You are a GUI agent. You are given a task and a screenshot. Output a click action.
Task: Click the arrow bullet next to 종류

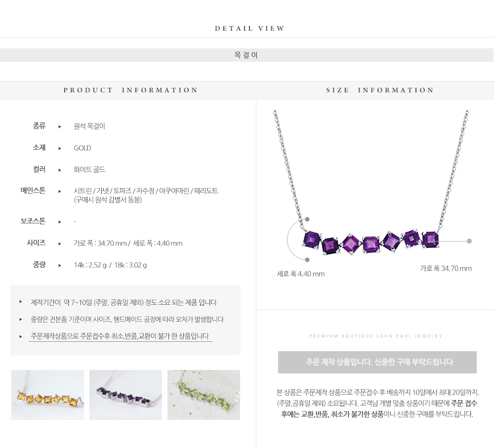coord(60,126)
